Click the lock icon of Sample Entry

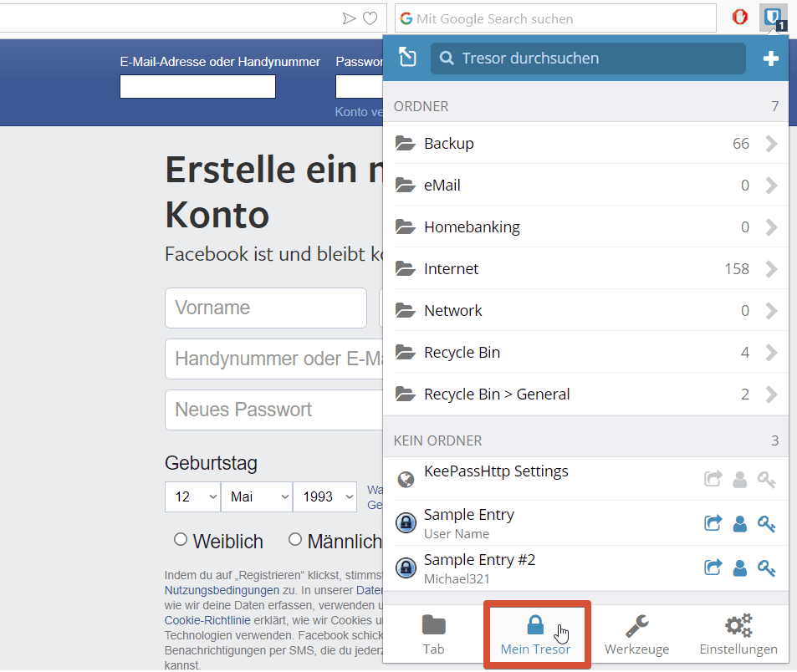click(406, 522)
